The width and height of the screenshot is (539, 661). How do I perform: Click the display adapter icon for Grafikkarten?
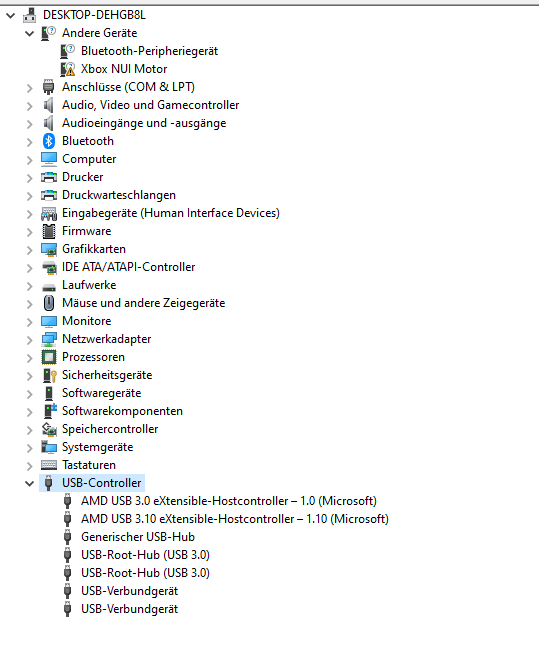49,249
